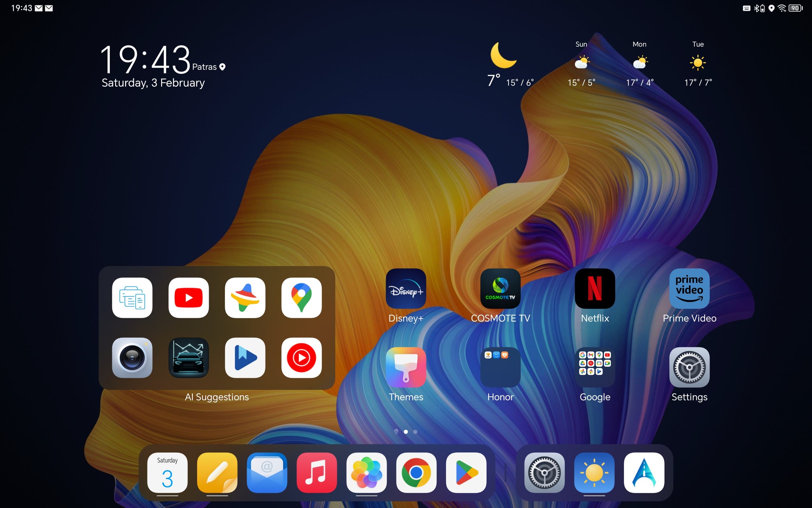Open Google Play Movies in AI Suggestions
Image resolution: width=812 pixels, height=508 pixels.
245,358
